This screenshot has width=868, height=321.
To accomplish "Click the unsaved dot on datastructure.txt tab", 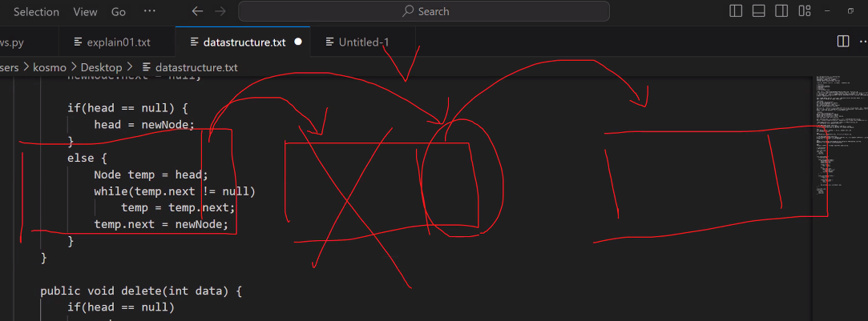I will coord(298,42).
